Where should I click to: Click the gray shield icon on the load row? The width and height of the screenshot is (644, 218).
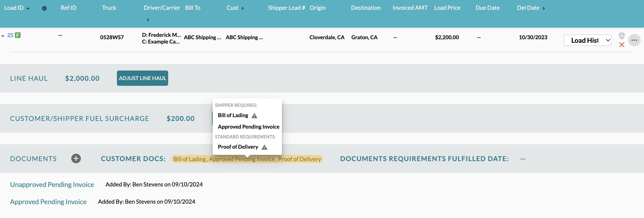pos(621,36)
